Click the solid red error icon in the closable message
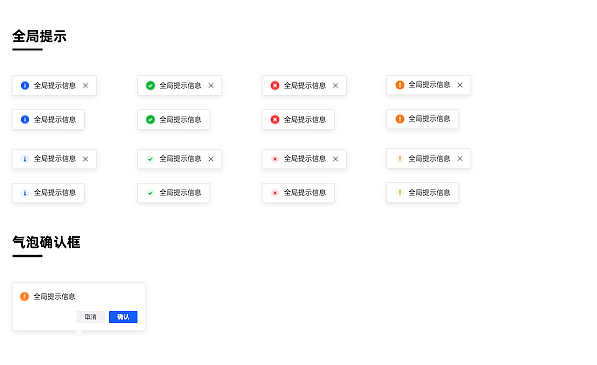Image resolution: width=597 pixels, height=365 pixels. pyautogui.click(x=275, y=85)
